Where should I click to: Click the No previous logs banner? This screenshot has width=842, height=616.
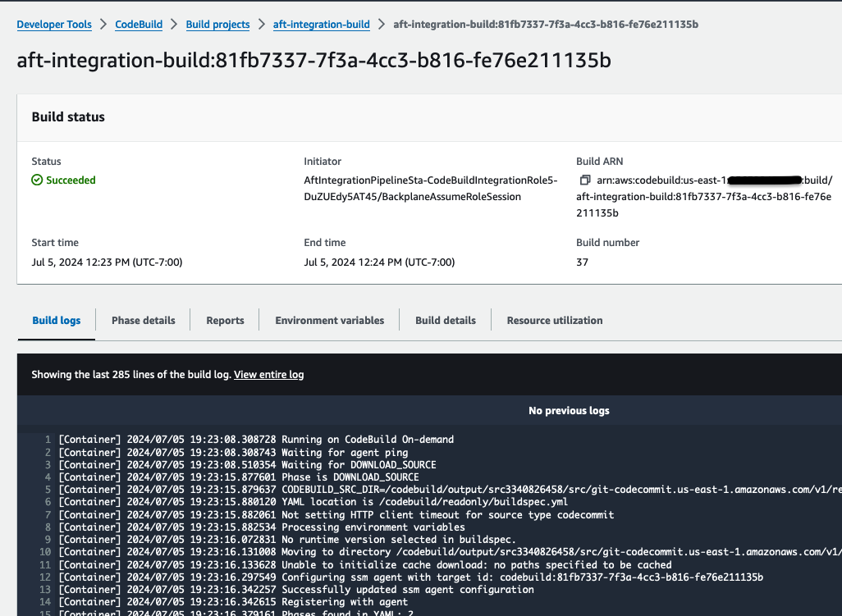coord(569,410)
